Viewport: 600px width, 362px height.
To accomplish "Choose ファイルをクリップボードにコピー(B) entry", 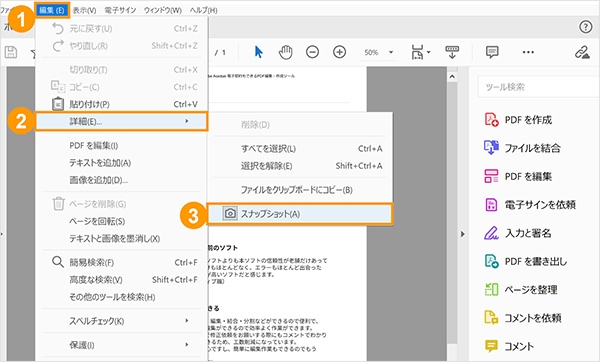I will point(300,190).
